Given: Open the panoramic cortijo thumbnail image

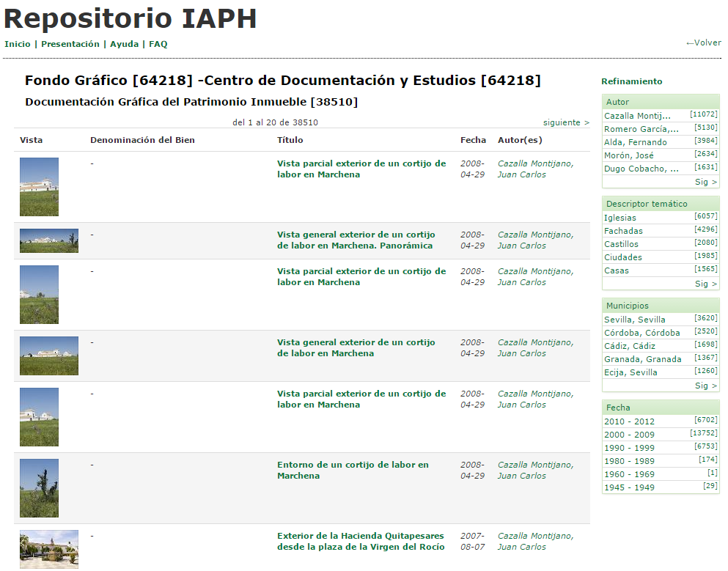Looking at the screenshot, I should 49,240.
